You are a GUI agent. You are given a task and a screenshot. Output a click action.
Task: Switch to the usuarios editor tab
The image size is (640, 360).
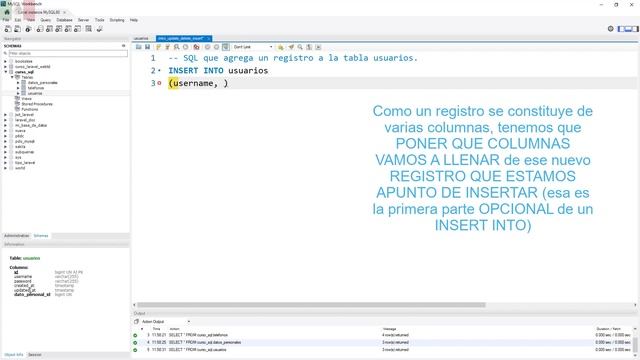pyautogui.click(x=141, y=38)
